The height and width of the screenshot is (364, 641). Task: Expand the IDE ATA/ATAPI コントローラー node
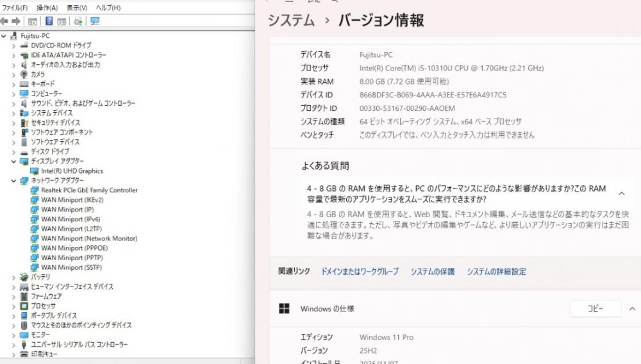click(13, 55)
